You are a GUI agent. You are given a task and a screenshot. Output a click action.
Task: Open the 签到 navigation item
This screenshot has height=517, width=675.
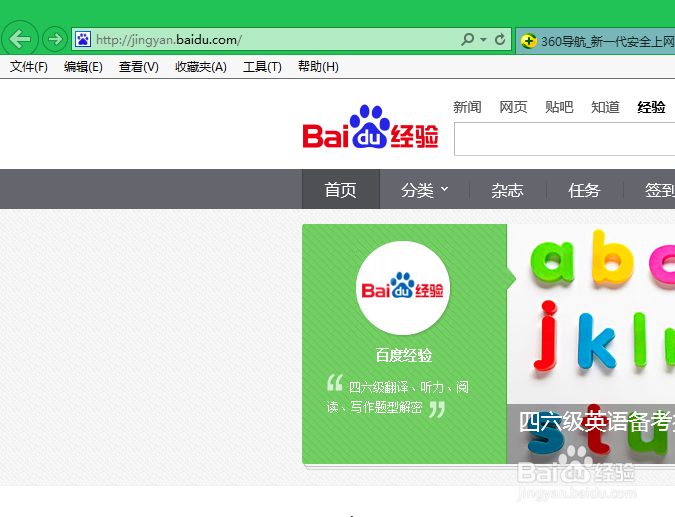tap(659, 189)
